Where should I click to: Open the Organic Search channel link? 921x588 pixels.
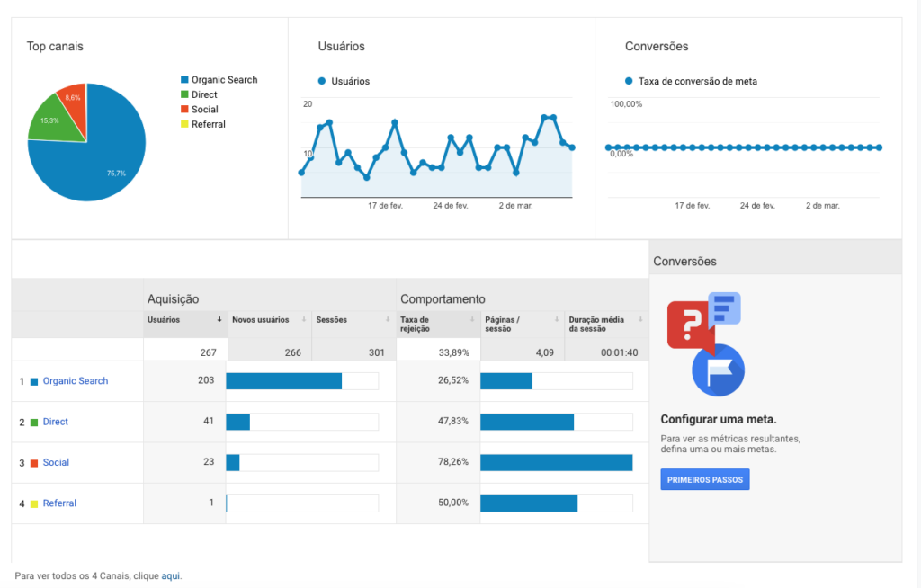(x=76, y=380)
